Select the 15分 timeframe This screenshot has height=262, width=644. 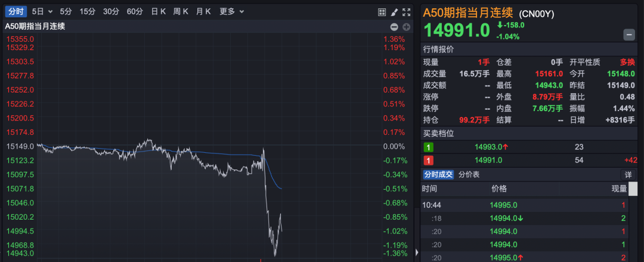[87, 11]
